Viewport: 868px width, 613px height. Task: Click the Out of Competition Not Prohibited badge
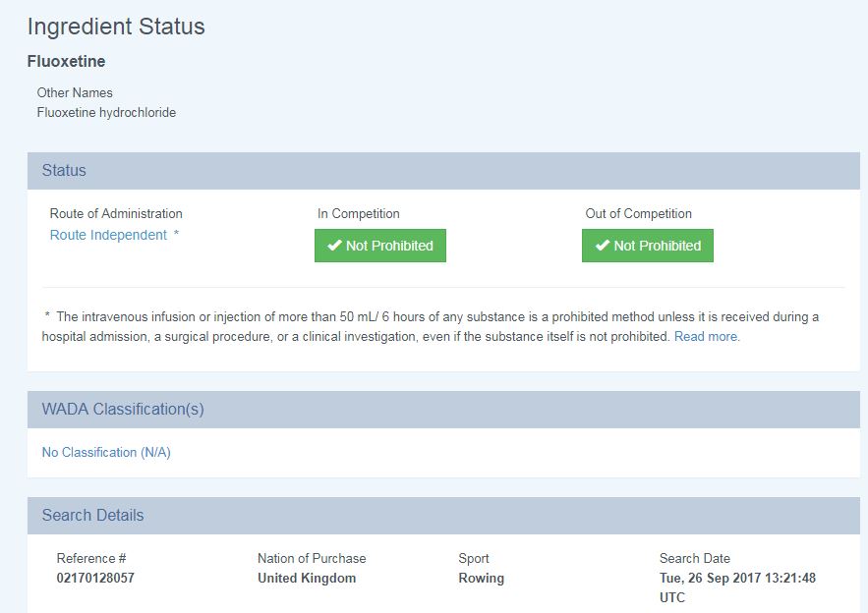click(x=648, y=246)
